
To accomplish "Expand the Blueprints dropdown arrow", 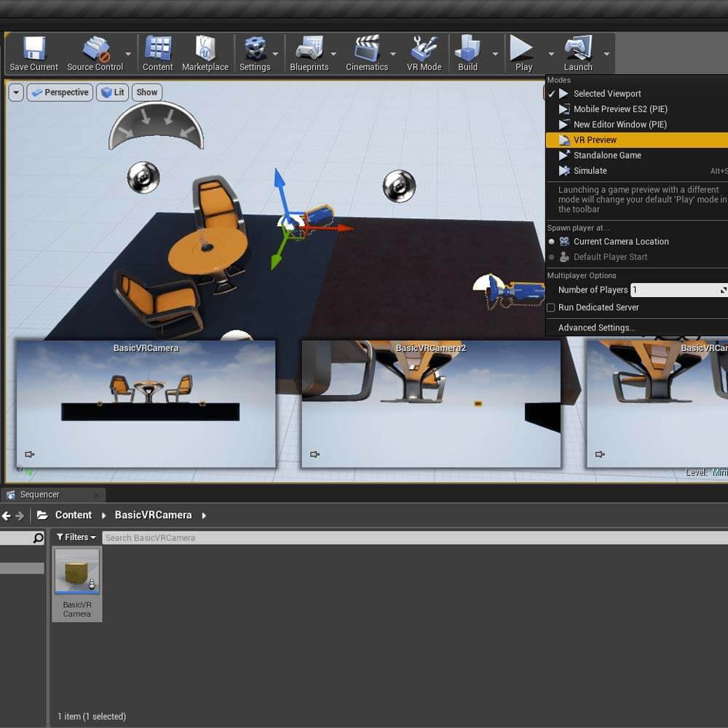I will [x=333, y=54].
